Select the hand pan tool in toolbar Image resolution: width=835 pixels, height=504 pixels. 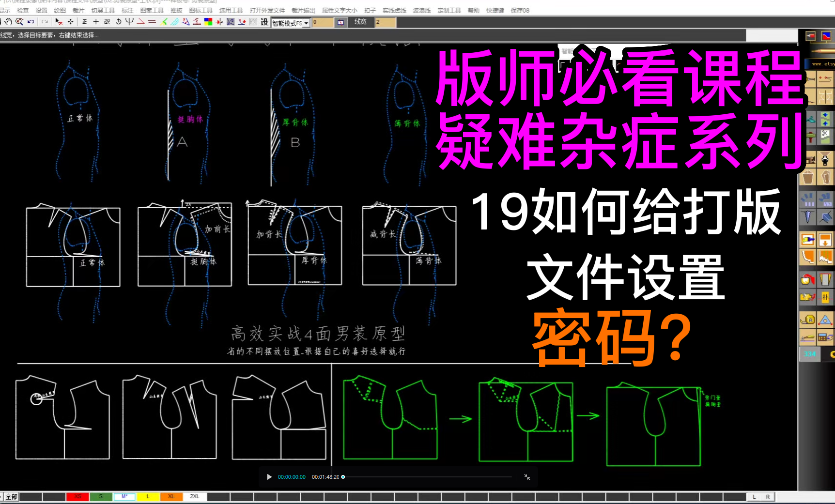pyautogui.click(x=8, y=22)
